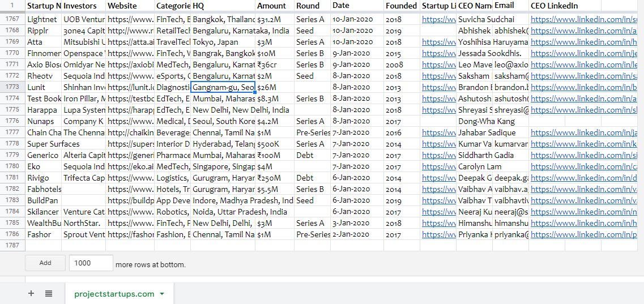Open Fashor's CEO LinkedIn link

[x=584, y=234]
